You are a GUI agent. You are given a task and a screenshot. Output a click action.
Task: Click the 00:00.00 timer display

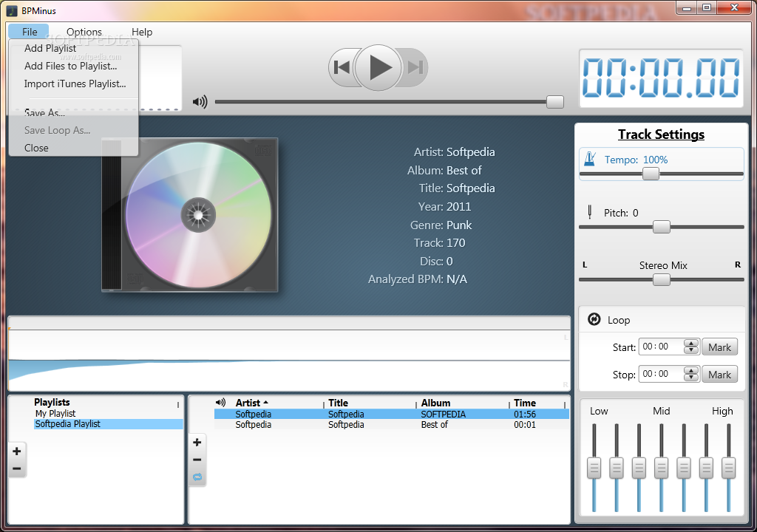point(661,78)
